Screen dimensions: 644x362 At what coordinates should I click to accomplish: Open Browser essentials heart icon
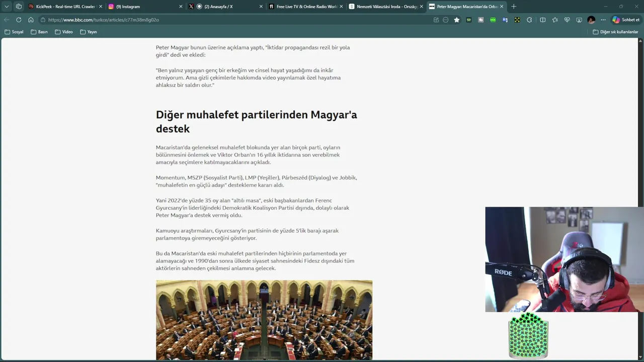tap(567, 20)
